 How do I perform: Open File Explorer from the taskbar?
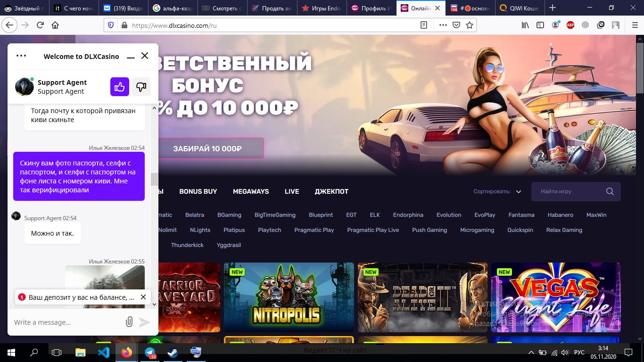click(x=81, y=353)
